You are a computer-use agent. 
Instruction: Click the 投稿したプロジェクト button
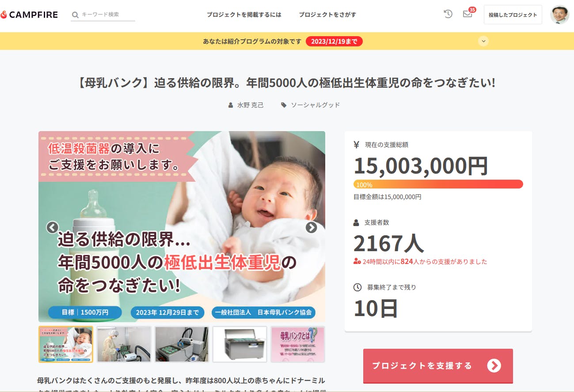pos(513,15)
